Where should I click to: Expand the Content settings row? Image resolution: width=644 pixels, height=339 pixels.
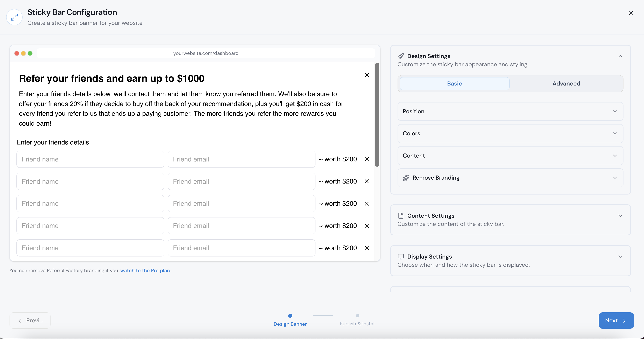[510, 156]
